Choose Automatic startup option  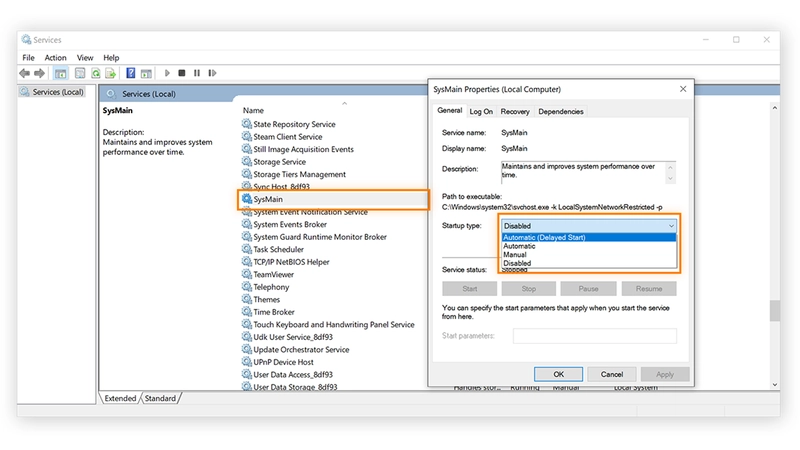(x=589, y=246)
